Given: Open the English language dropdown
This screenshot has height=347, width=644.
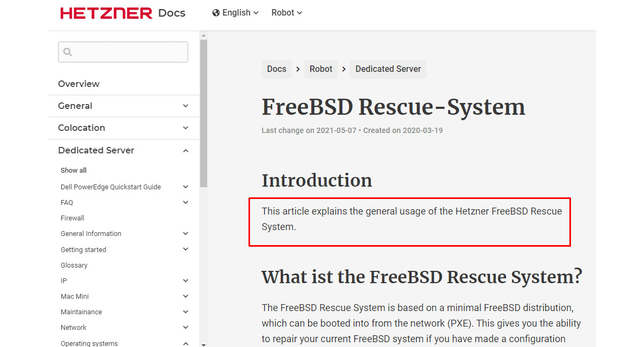Looking at the screenshot, I should [x=236, y=13].
